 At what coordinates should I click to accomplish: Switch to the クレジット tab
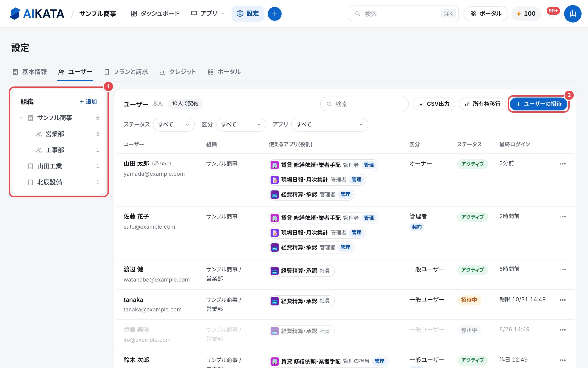[x=178, y=72]
